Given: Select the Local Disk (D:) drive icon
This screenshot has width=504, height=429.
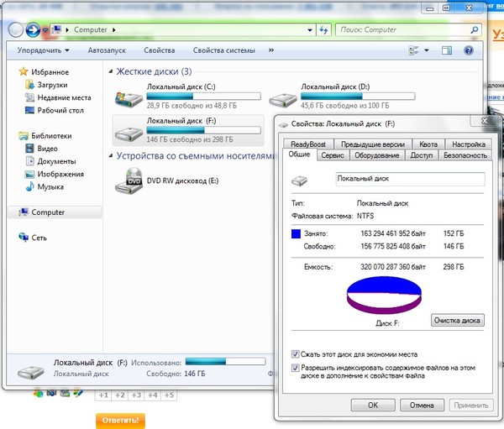Looking at the screenshot, I should (283, 100).
